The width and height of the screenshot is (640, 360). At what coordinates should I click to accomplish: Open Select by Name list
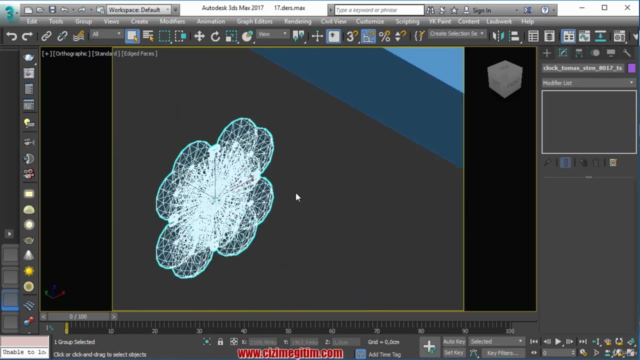(148, 36)
